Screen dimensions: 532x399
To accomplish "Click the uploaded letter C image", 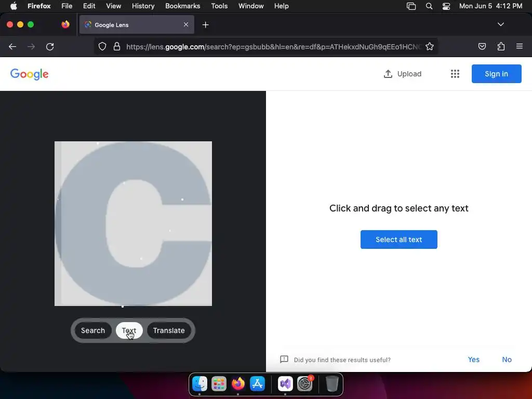I will [x=133, y=223].
